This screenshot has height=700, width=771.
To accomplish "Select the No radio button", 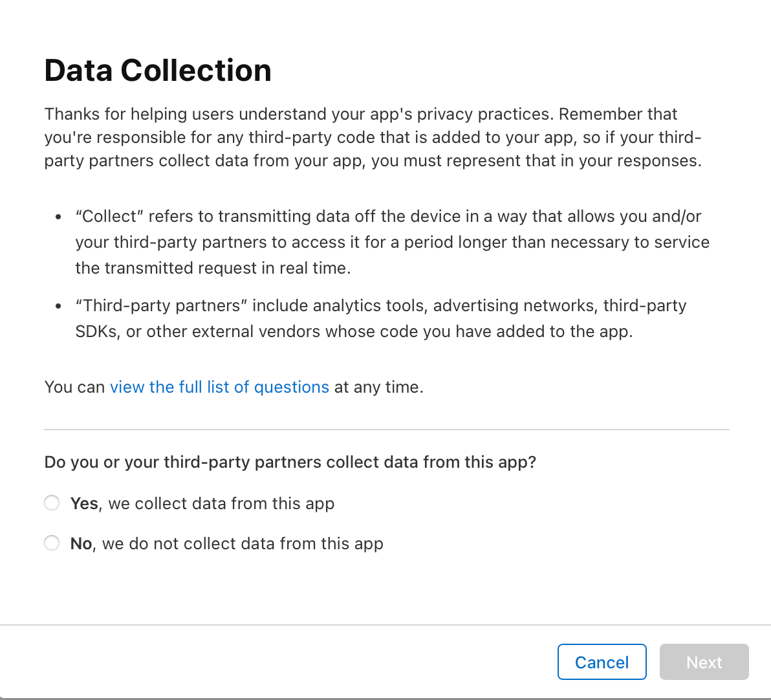I will coord(52,543).
